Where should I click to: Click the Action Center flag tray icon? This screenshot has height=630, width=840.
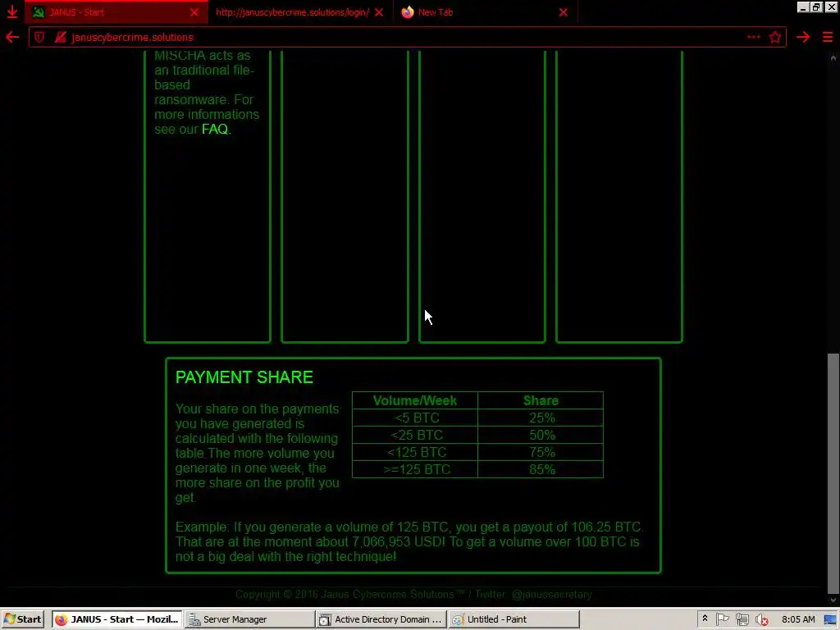722,619
